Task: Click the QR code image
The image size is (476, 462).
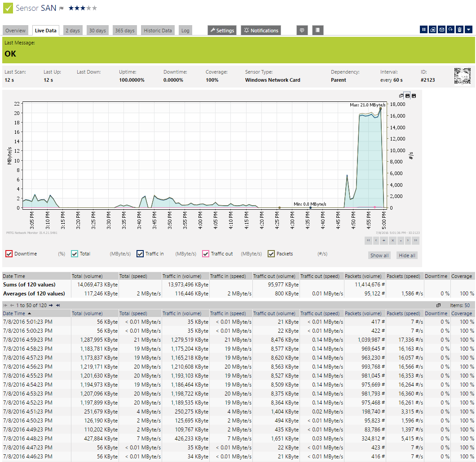Action: tap(463, 76)
